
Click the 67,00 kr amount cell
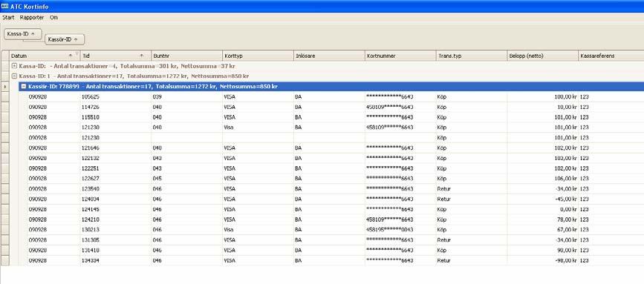tap(542, 230)
